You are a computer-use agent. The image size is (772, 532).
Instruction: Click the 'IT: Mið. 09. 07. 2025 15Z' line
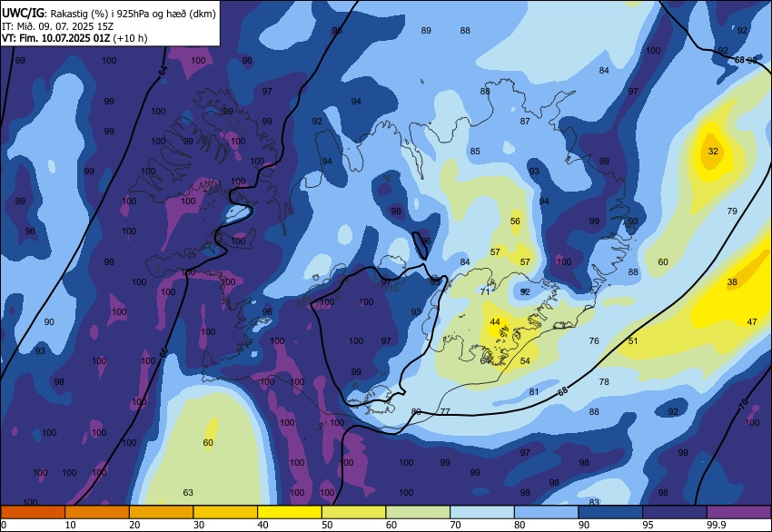tap(57, 26)
